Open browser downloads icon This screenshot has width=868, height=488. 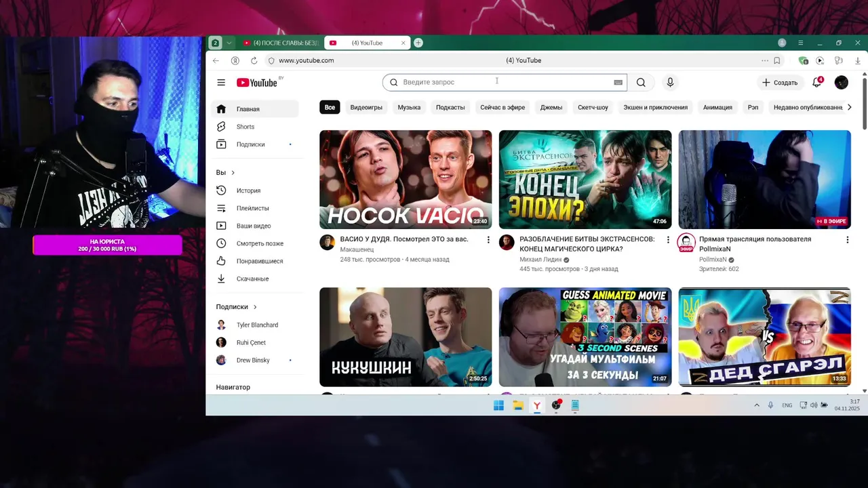pyautogui.click(x=858, y=60)
